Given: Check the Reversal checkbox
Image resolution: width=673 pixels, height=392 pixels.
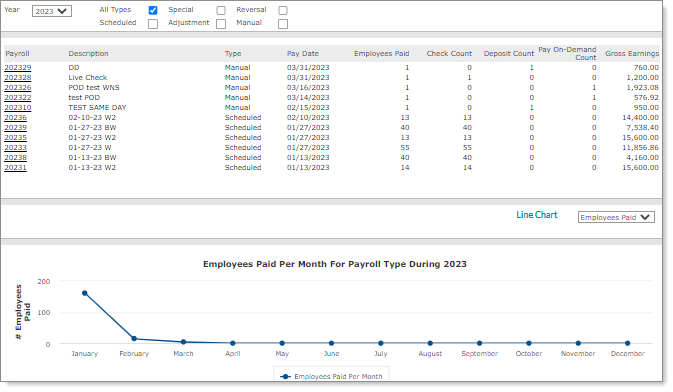Looking at the screenshot, I should (x=283, y=10).
